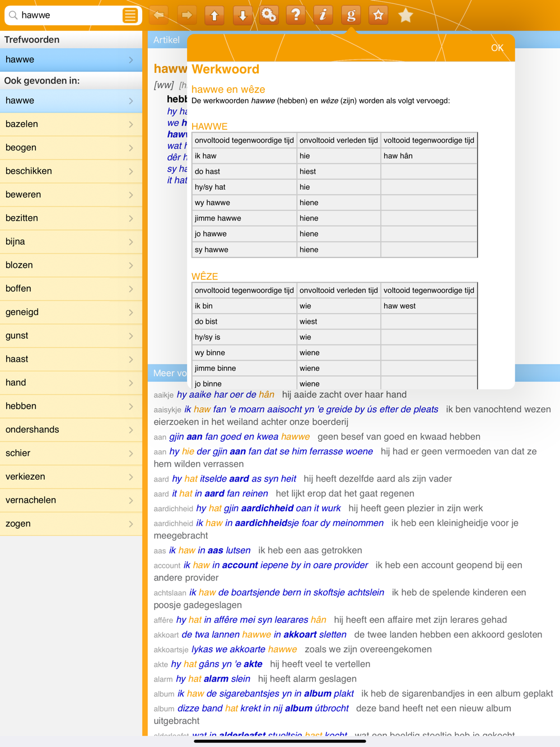Expand the 'beogen' row chevron
560x747 pixels.
tap(131, 148)
